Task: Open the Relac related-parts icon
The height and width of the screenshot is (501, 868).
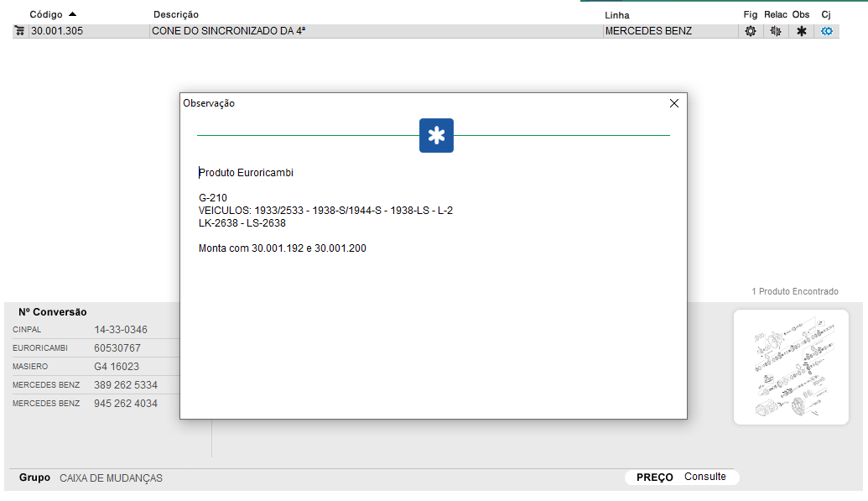Action: (776, 31)
